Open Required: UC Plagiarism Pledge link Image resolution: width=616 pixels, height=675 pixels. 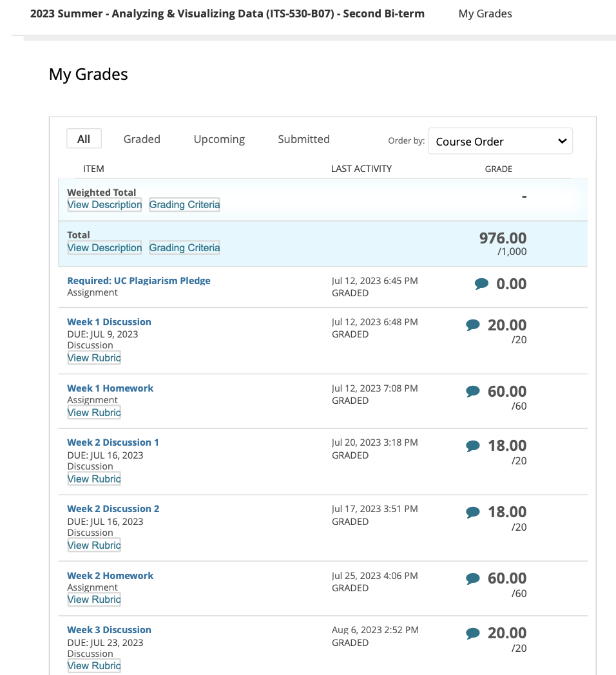(139, 281)
